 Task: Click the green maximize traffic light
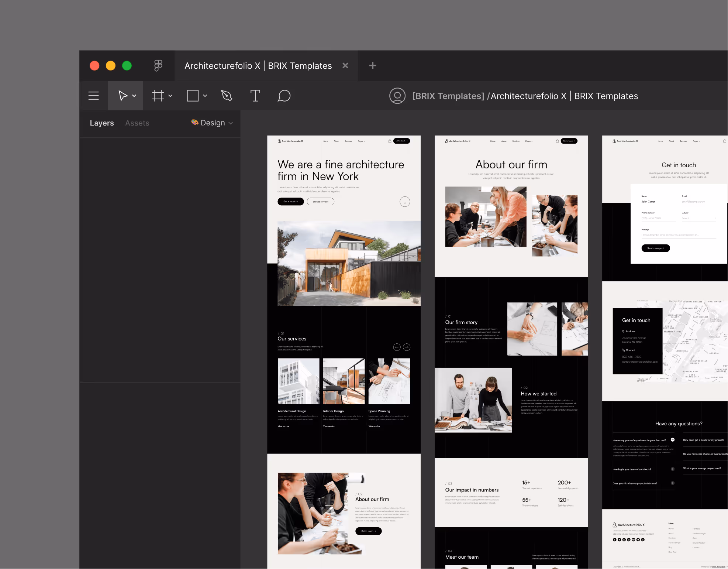pyautogui.click(x=127, y=65)
